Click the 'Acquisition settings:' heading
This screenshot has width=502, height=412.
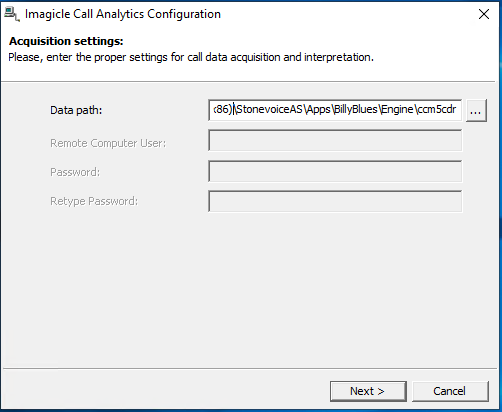click(x=66, y=41)
